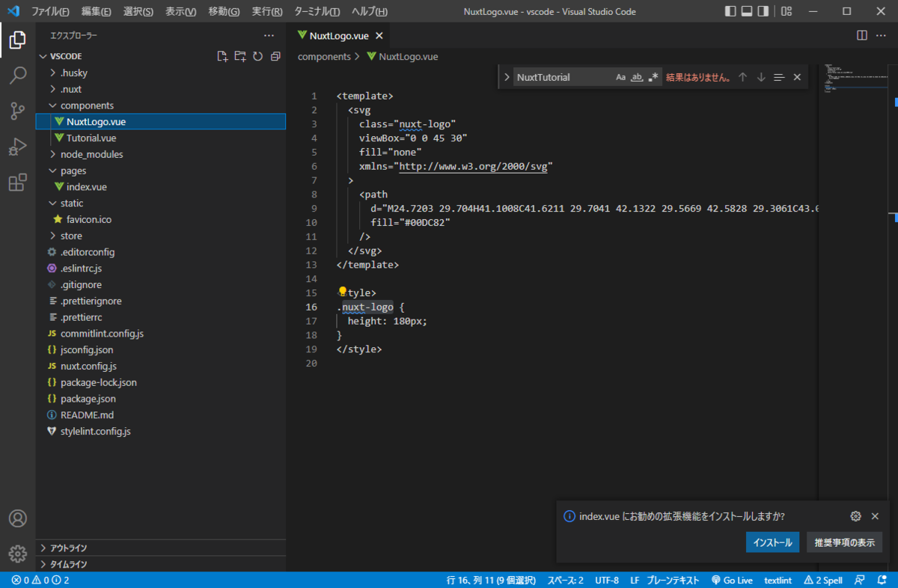Close the find widget
898x588 pixels.
(x=797, y=77)
